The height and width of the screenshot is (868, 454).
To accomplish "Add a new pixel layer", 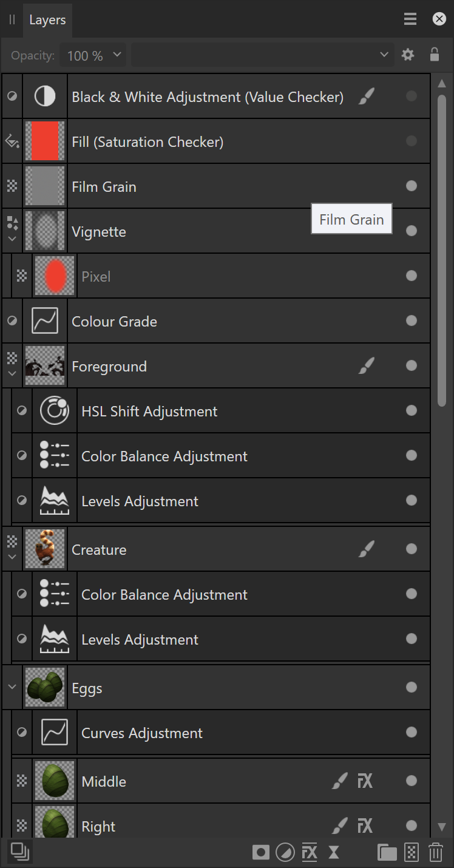I will coord(412,852).
